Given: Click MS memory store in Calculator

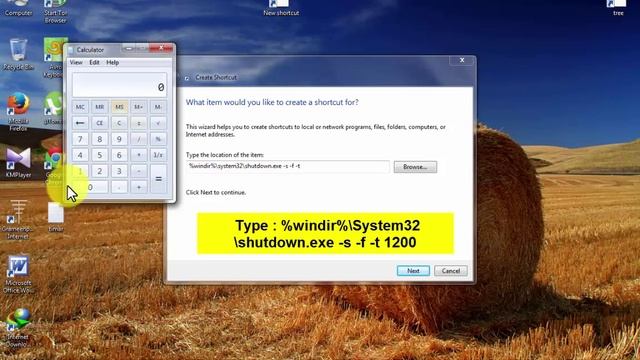Looking at the screenshot, I should click(x=119, y=107).
